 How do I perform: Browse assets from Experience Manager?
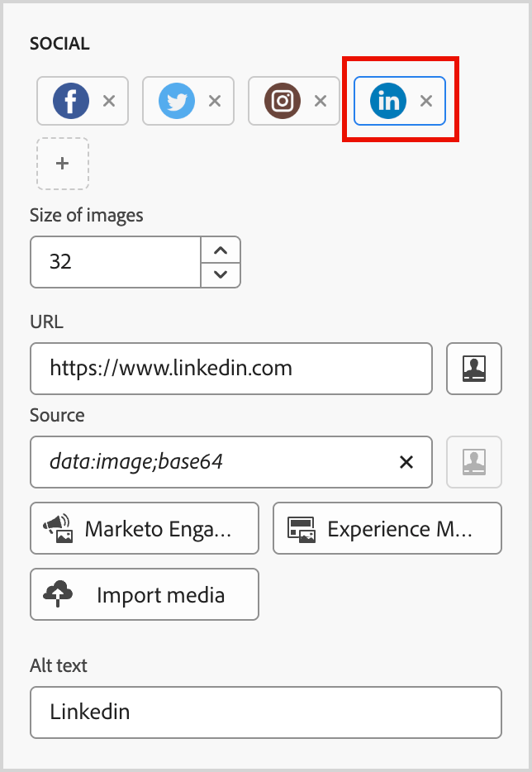(387, 528)
